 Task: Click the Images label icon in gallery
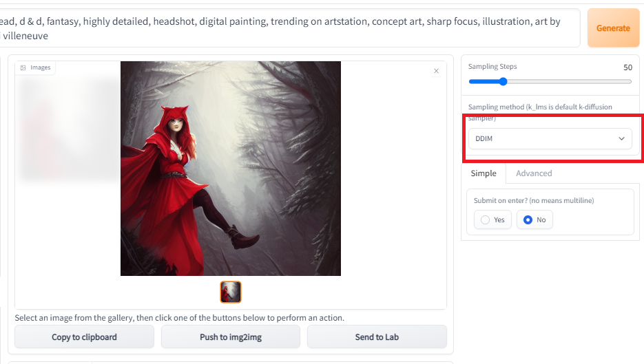(23, 67)
